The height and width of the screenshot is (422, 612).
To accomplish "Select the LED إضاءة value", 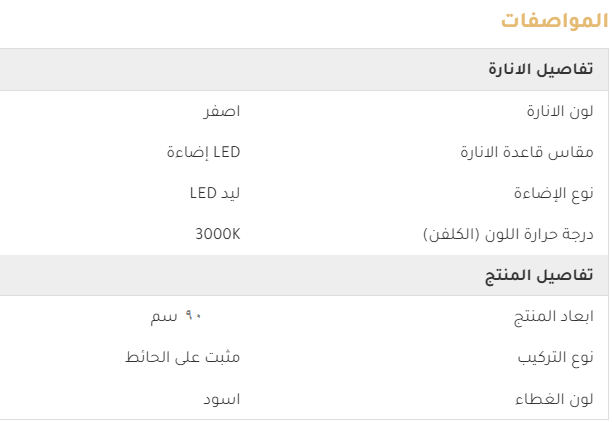I will (x=203, y=153).
